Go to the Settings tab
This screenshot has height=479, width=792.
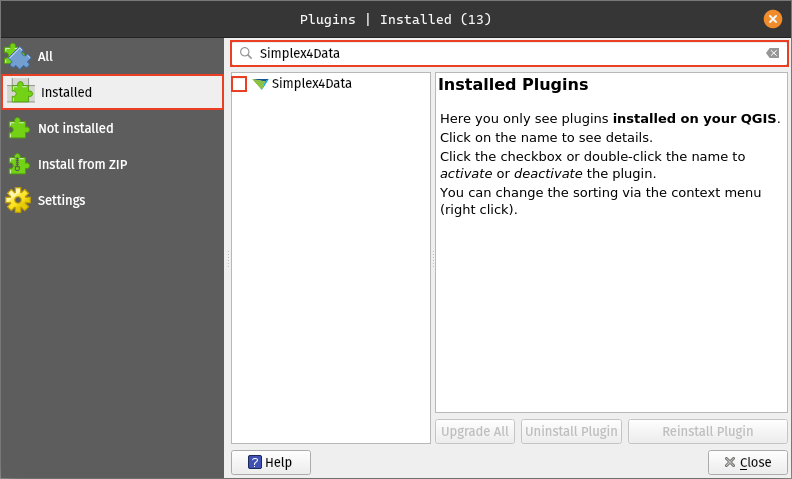pos(112,200)
